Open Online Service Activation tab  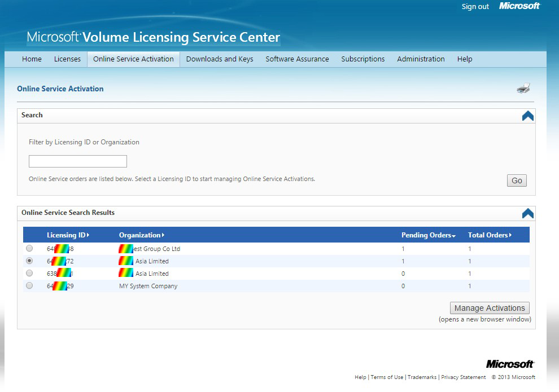pos(133,59)
